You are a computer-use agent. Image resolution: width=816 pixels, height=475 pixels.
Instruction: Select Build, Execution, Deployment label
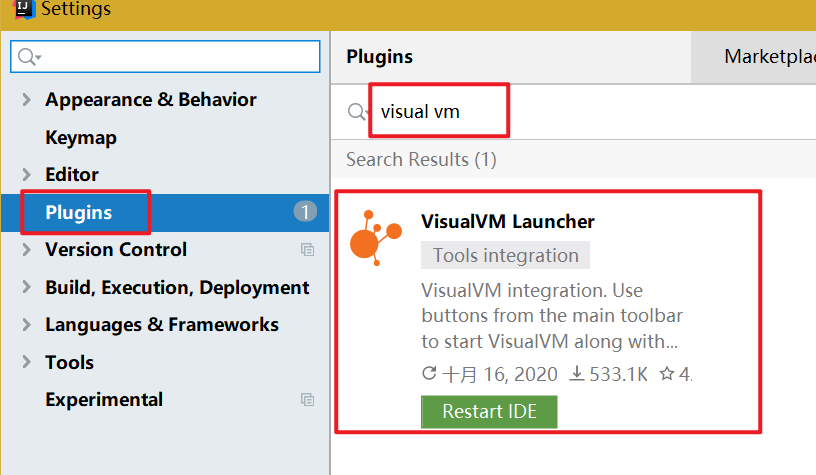[177, 287]
